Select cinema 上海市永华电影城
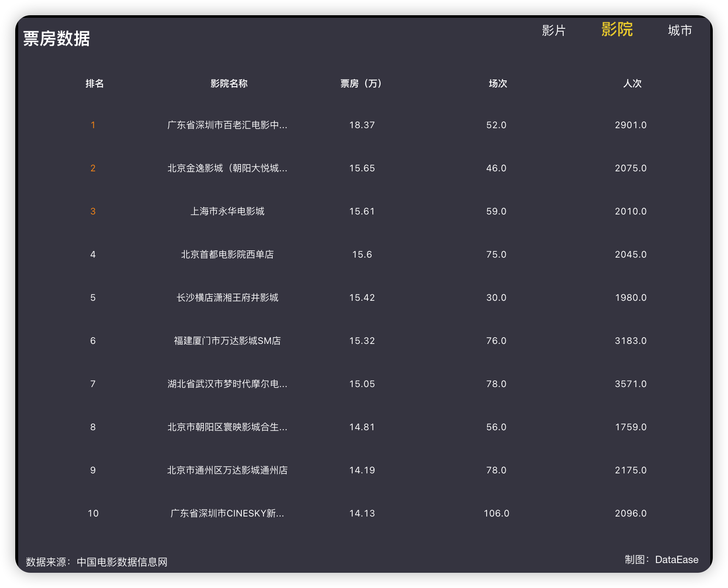 point(227,212)
